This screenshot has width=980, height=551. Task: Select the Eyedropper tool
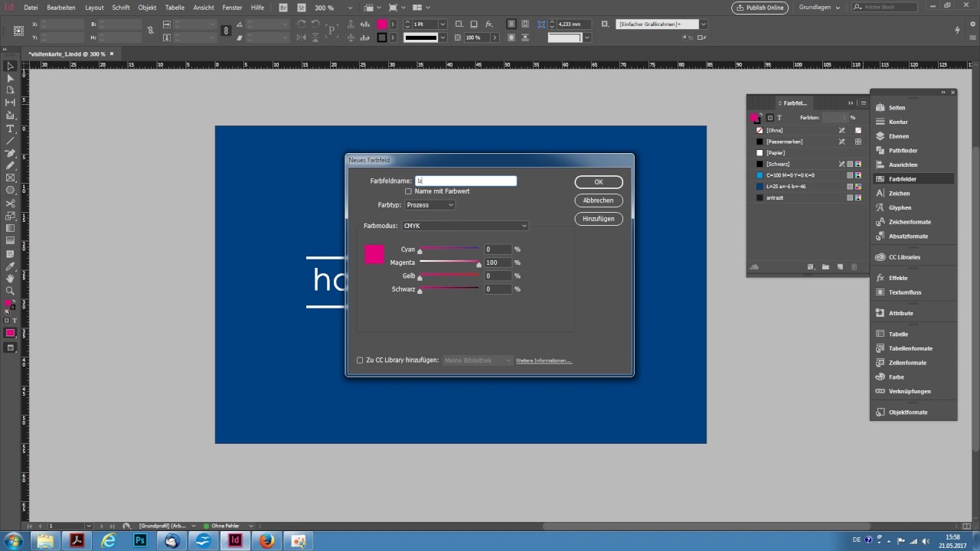tap(10, 266)
